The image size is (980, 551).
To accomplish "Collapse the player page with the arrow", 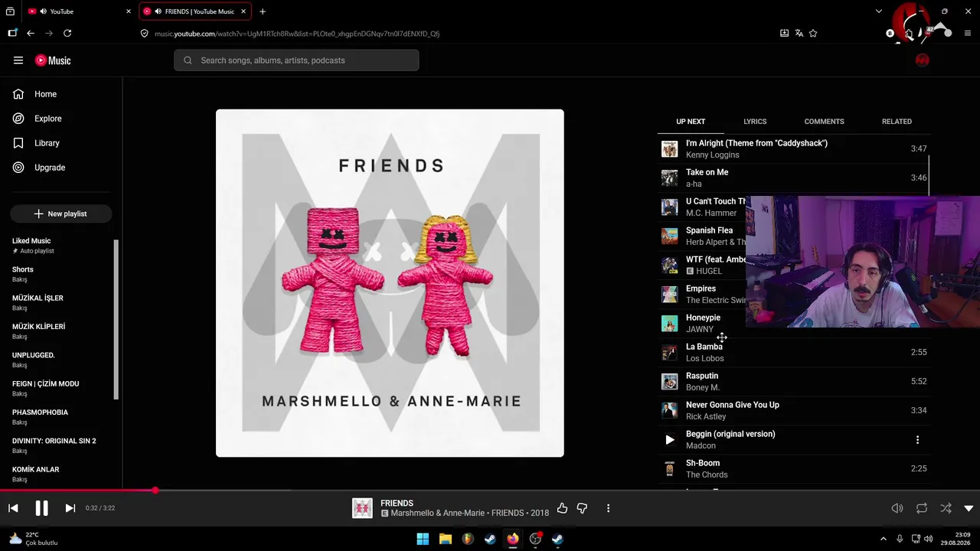I will pyautogui.click(x=969, y=508).
